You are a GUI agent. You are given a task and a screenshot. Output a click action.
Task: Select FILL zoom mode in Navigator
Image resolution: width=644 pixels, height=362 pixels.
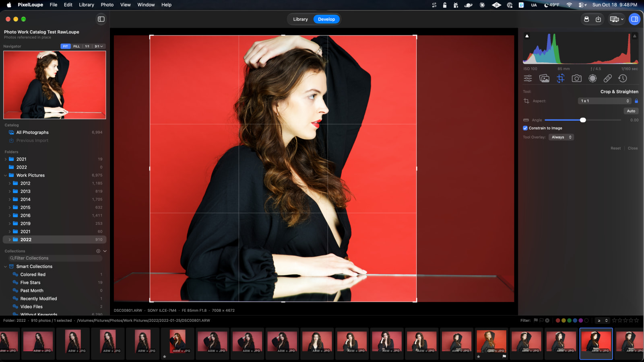click(x=76, y=46)
